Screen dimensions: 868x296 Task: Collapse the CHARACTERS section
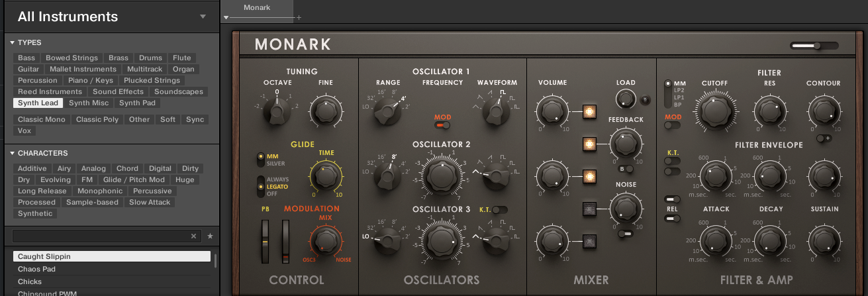tap(13, 153)
